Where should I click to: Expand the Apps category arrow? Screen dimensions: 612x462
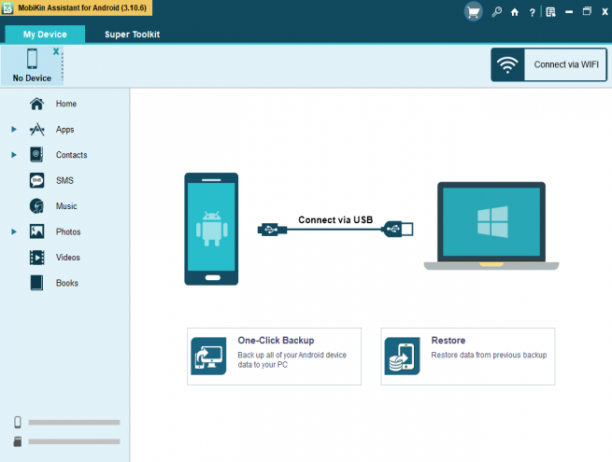(14, 129)
